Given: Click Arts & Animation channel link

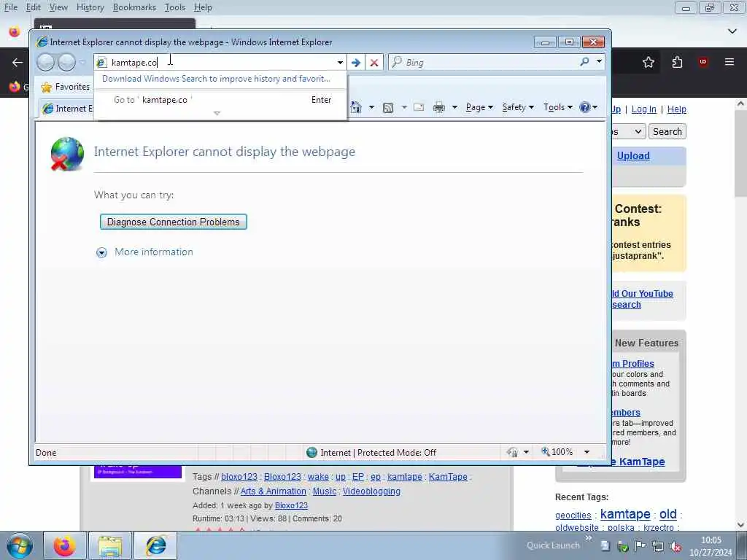Looking at the screenshot, I should [273, 491].
